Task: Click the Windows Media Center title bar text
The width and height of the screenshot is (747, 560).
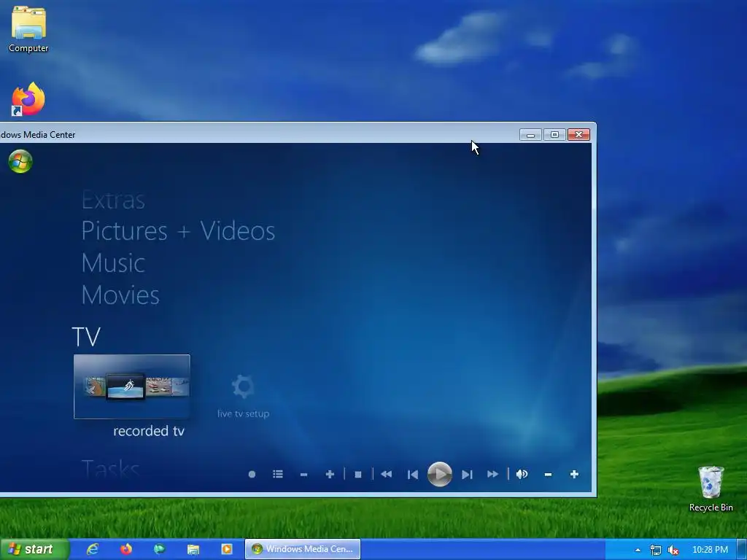Action: tap(38, 135)
